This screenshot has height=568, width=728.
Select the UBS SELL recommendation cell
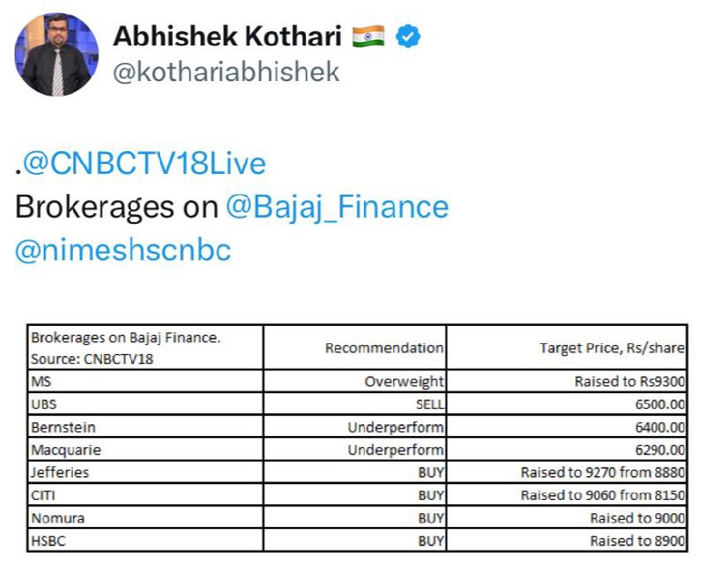click(x=355, y=404)
